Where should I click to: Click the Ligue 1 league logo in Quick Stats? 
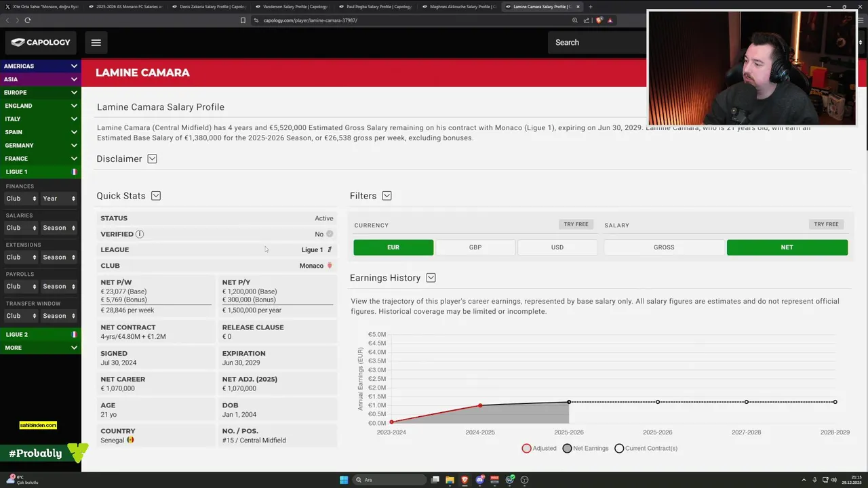click(330, 250)
